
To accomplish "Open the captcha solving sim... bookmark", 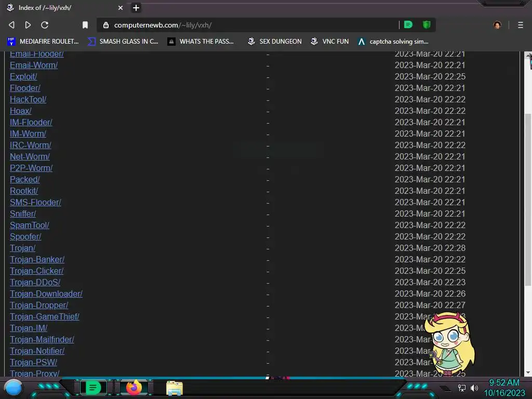I will click(393, 42).
